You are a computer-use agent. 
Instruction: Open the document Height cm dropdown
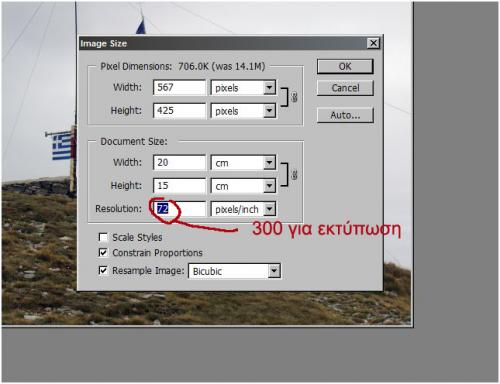pyautogui.click(x=243, y=186)
